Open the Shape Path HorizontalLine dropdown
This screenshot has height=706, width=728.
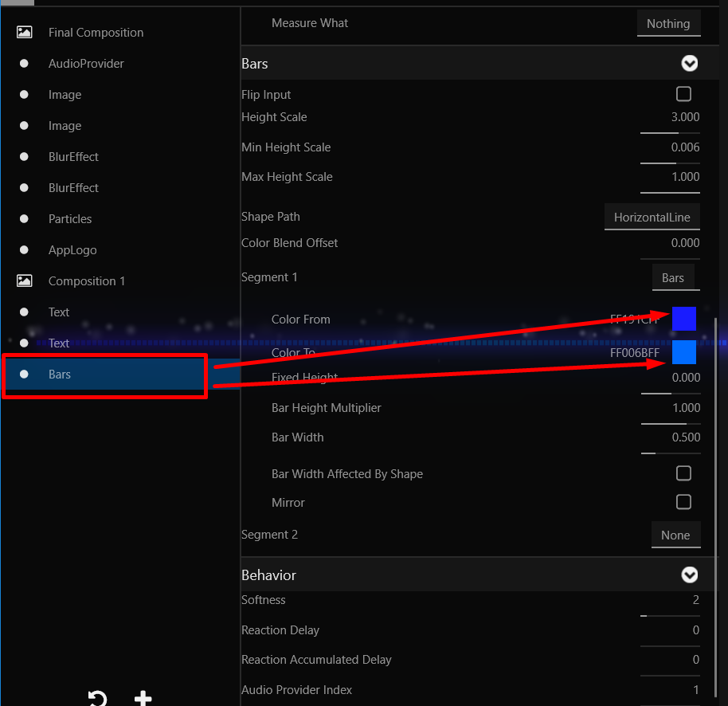(x=652, y=218)
